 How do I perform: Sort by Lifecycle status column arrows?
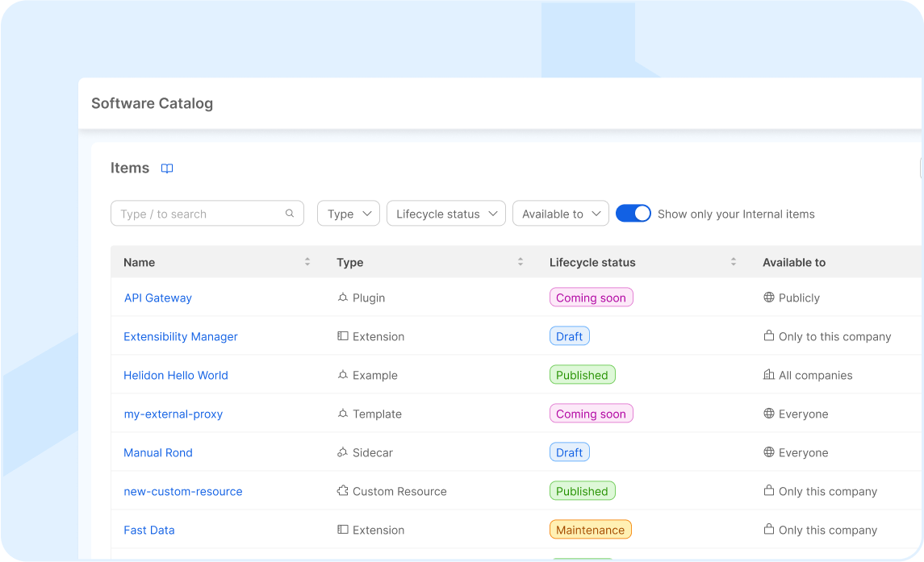click(x=734, y=262)
